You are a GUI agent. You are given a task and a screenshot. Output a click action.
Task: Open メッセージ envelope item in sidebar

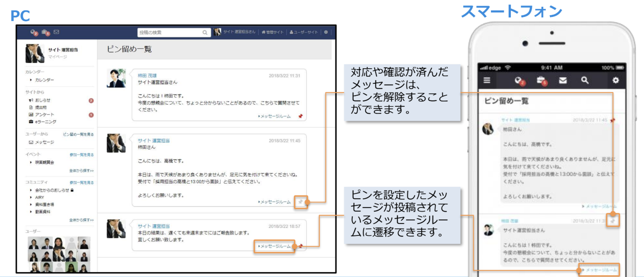pyautogui.click(x=41, y=142)
